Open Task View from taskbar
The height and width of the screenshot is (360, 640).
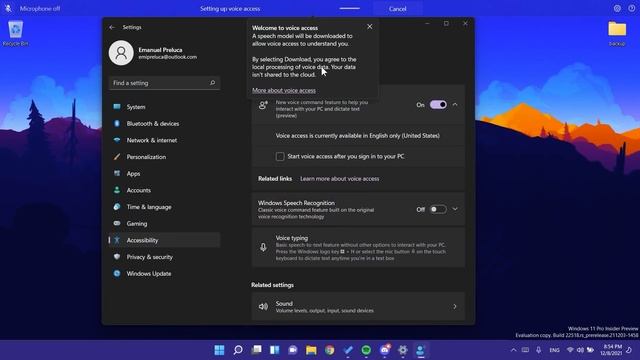point(256,350)
